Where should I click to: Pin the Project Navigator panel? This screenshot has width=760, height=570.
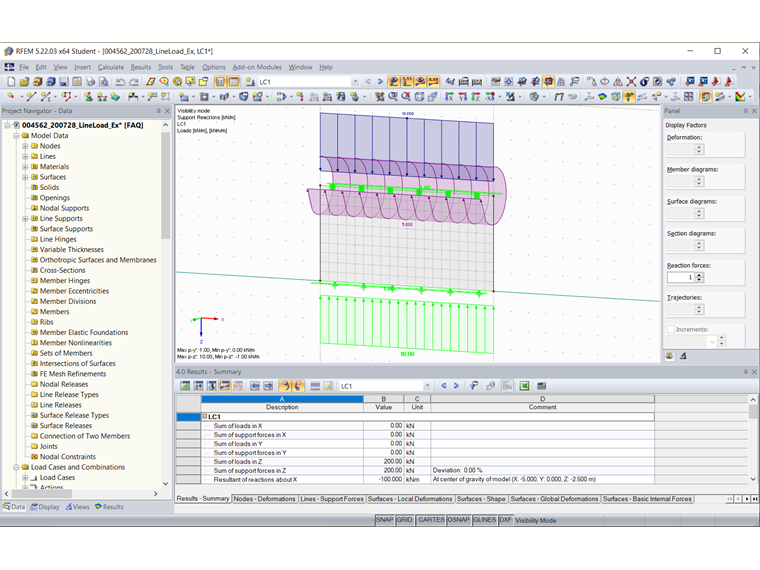coord(158,111)
